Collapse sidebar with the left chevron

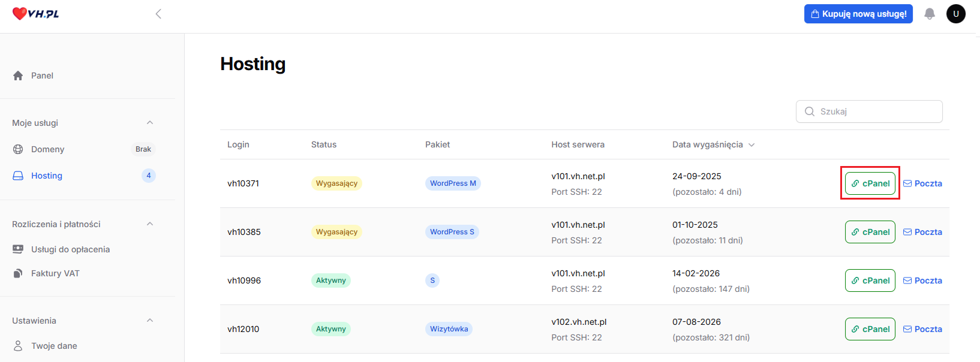[158, 14]
